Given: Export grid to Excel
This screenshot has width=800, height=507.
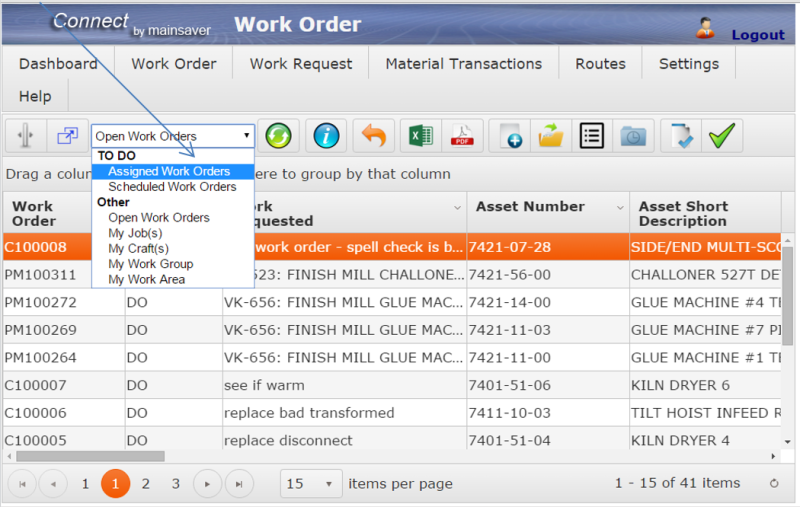Looking at the screenshot, I should [419, 136].
